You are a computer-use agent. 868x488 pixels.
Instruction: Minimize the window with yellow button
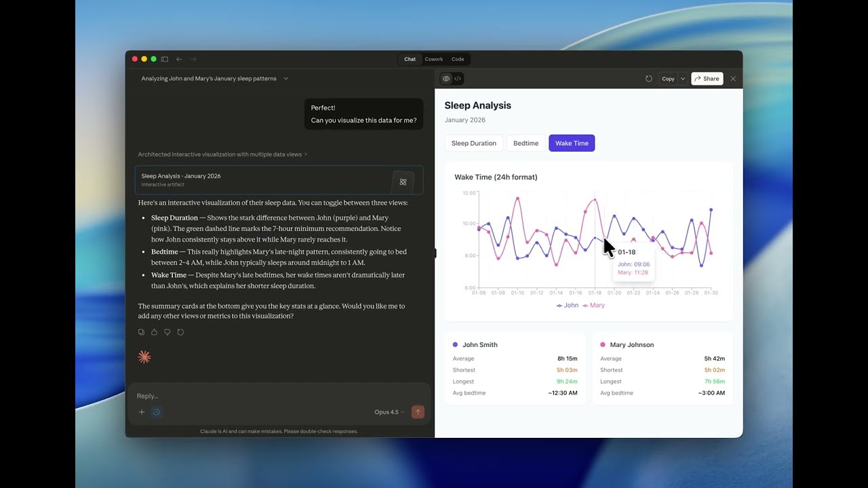(x=144, y=59)
